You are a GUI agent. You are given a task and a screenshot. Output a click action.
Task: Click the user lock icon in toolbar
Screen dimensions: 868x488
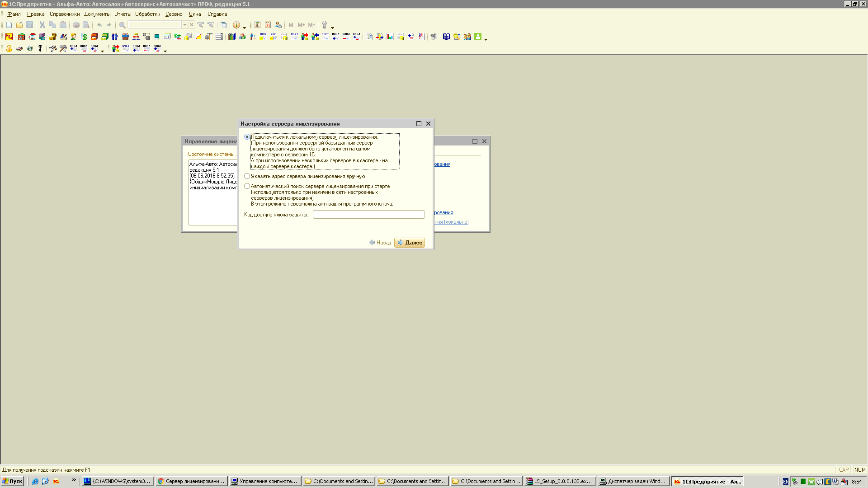(278, 25)
